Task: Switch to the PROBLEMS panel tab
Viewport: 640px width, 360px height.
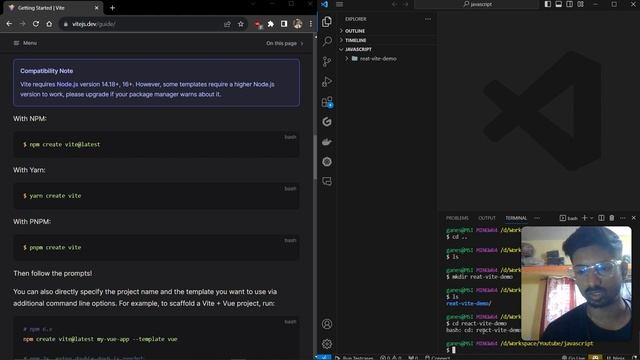Action: (457, 218)
